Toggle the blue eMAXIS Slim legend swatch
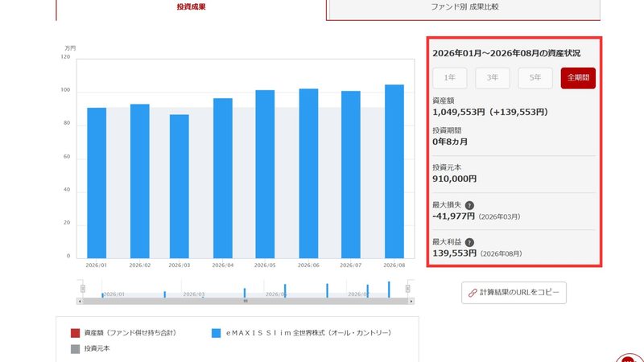Viewport: 644px width, 362px height. [216, 333]
